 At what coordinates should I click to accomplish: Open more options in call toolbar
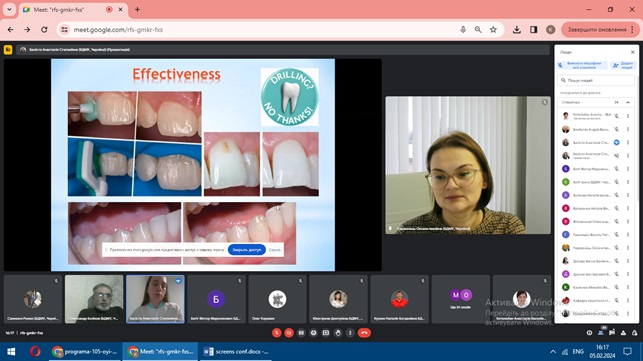point(350,333)
